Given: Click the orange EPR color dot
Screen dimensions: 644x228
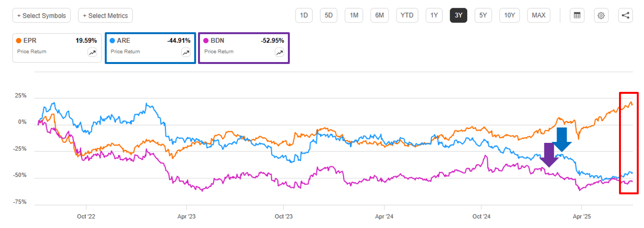Looking at the screenshot, I should click(19, 41).
